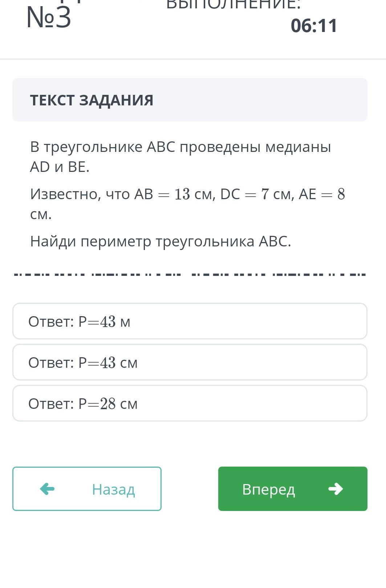Image resolution: width=386 pixels, height=588 pixels.
Task: Click the sentence about medians AD и BE
Action: click(180, 157)
